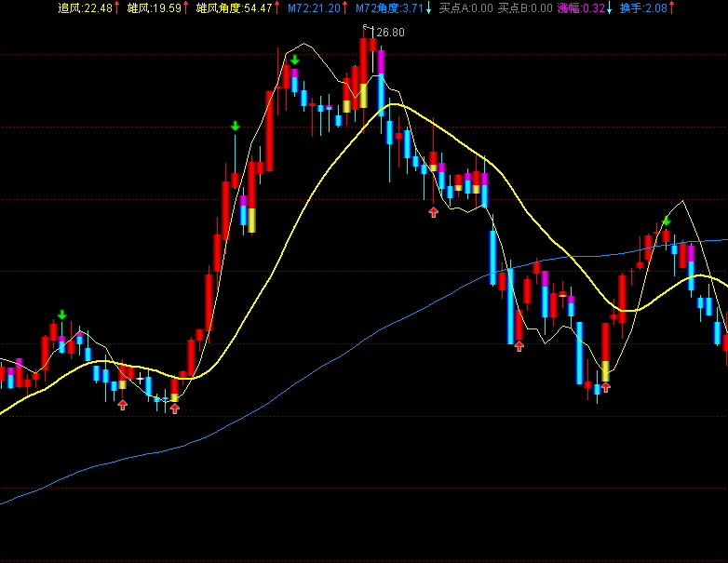Click the tall red candle beside the 26.80 label

364,74
